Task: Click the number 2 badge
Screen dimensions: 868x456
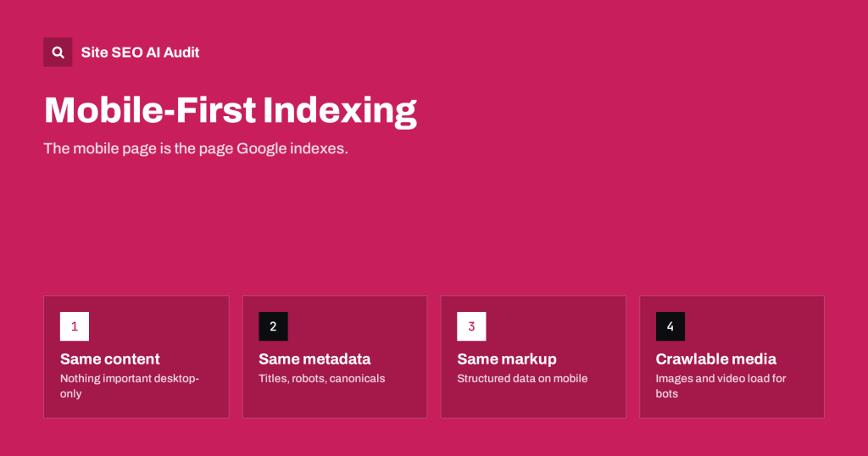Action: (273, 326)
